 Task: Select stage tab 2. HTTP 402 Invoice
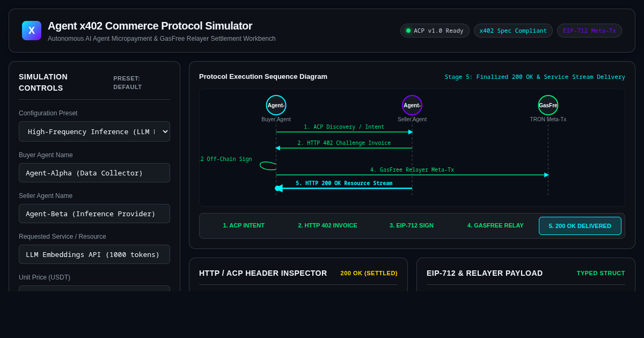(x=327, y=226)
